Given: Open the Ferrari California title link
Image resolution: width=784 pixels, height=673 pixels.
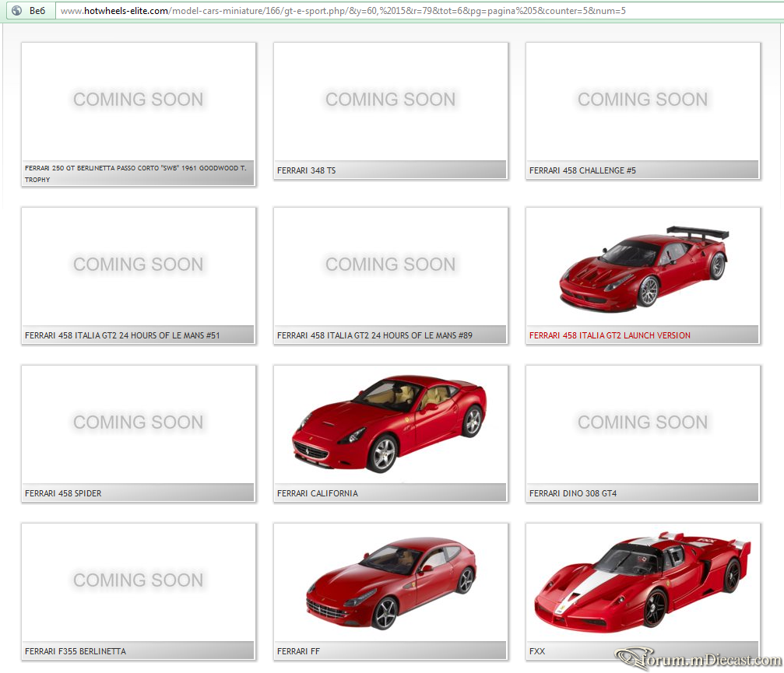Looking at the screenshot, I should pyautogui.click(x=318, y=493).
